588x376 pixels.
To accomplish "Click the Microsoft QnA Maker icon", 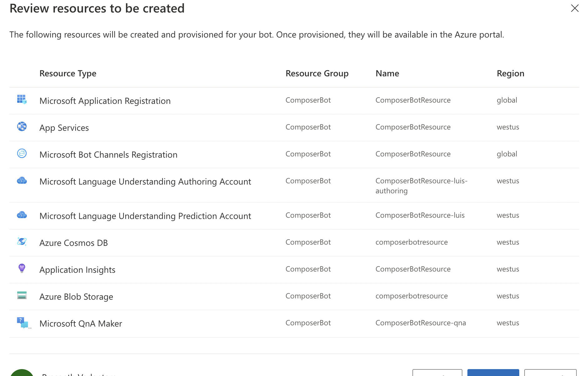I will click(22, 323).
